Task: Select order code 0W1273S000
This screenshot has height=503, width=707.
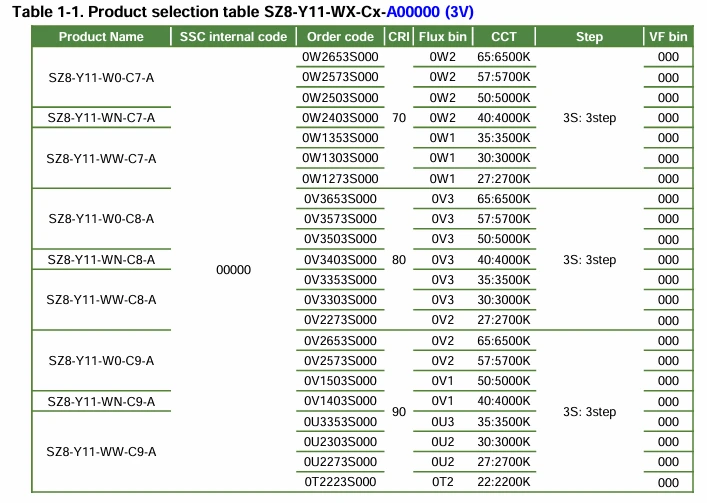Action: coord(340,178)
